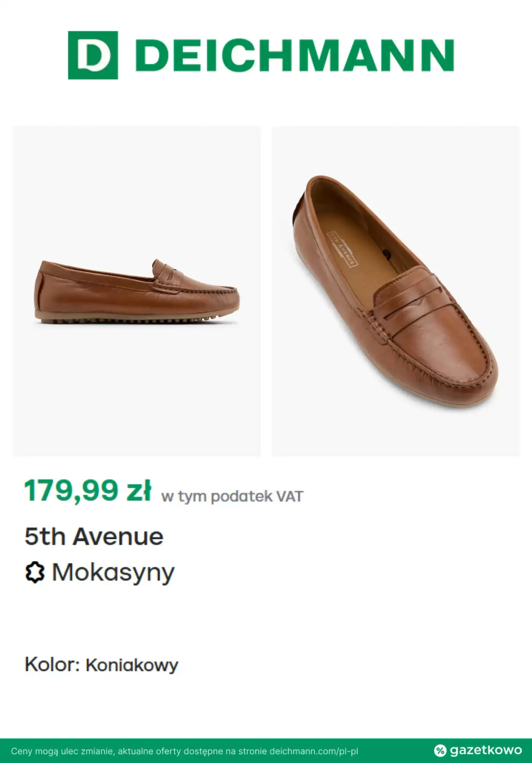Click the 179,99 zł price
532x763 pixels.
[88, 491]
